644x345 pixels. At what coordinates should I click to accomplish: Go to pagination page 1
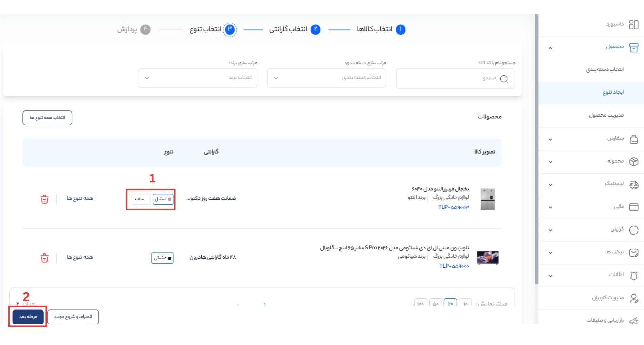pyautogui.click(x=265, y=305)
